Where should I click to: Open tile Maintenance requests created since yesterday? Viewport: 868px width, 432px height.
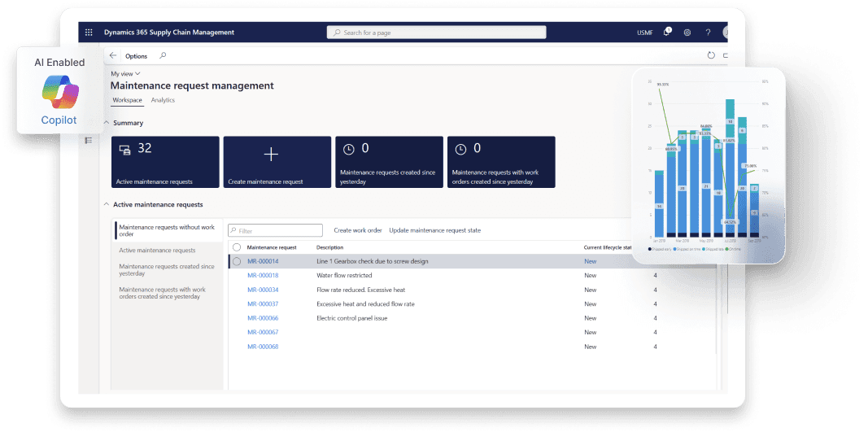click(389, 162)
